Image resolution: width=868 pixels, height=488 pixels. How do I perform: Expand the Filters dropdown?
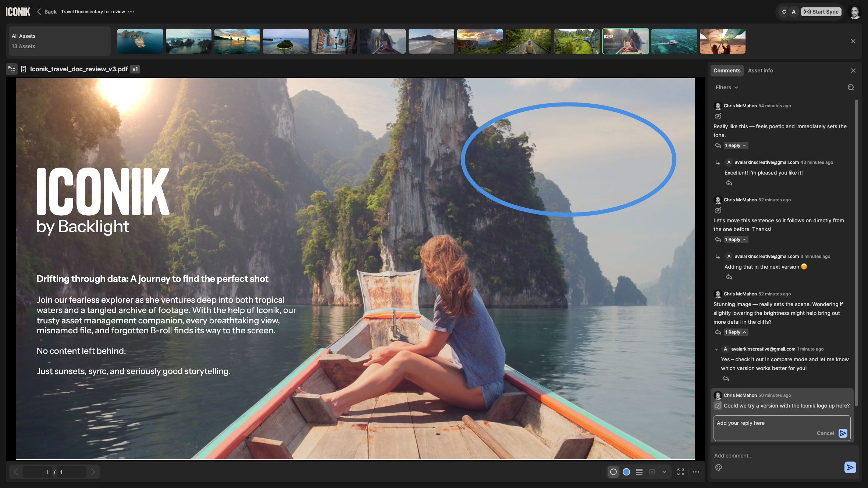pyautogui.click(x=727, y=87)
